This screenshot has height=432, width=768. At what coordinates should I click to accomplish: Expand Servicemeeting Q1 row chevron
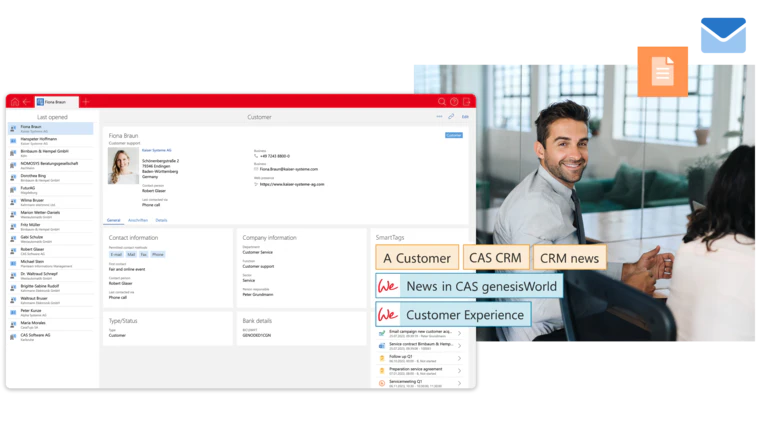(x=459, y=384)
